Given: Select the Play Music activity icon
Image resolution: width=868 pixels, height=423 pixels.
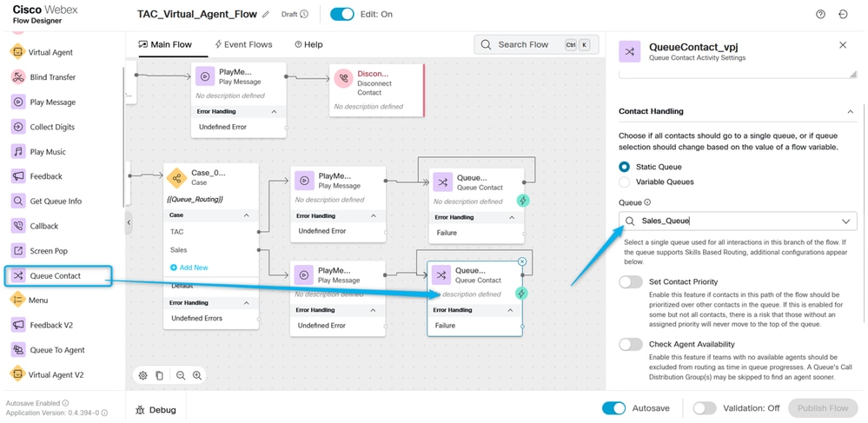Looking at the screenshot, I should tap(18, 152).
